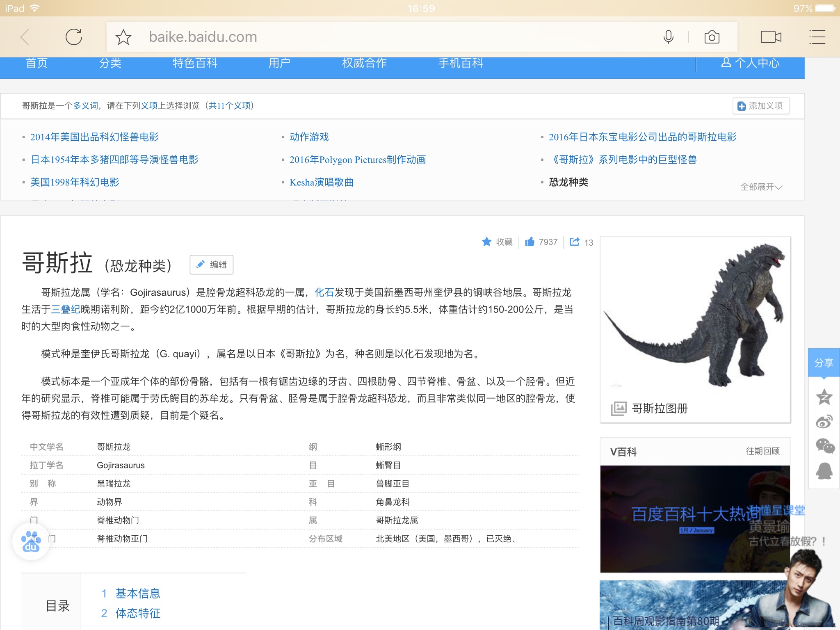Open the 化石 link in the intro
Viewport: 840px width, 630px height.
click(324, 292)
